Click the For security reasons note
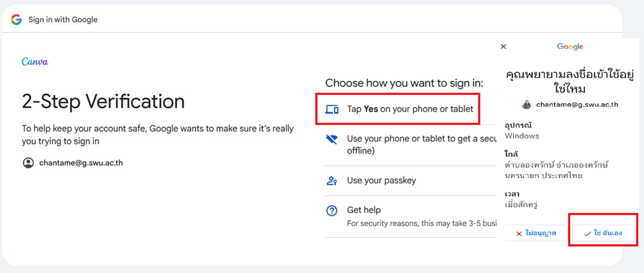Screen dimensions: 644x273 [x=422, y=224]
